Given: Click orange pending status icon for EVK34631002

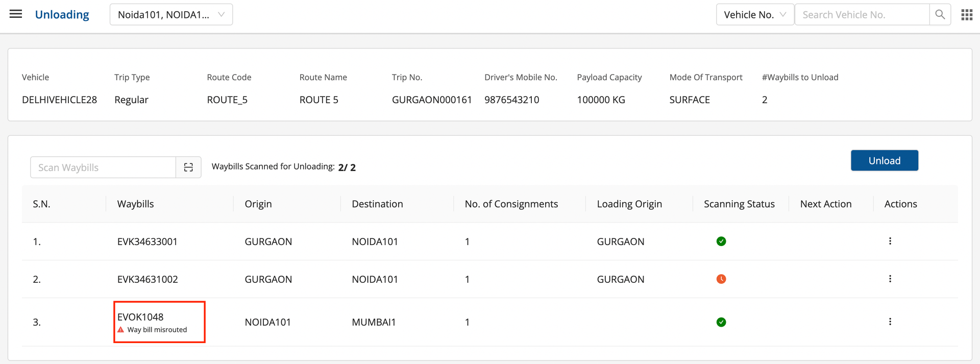Looking at the screenshot, I should click(x=721, y=279).
